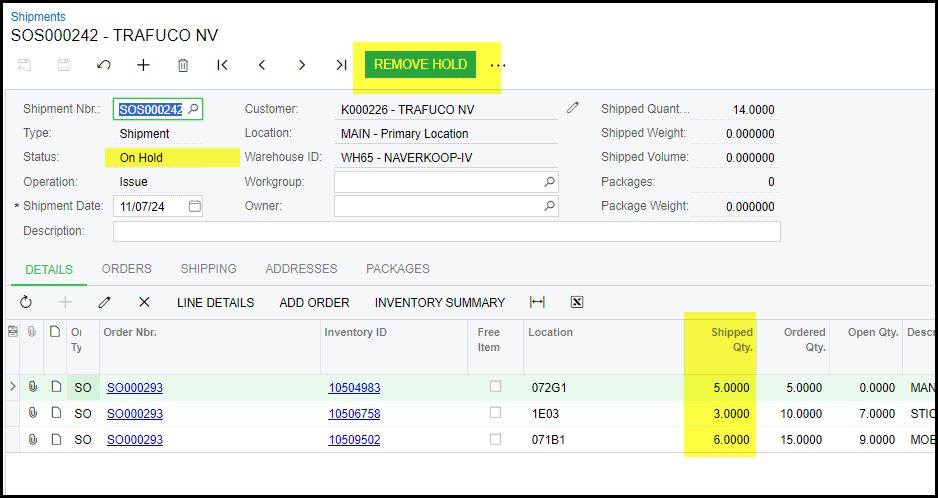
Task: Switch to the ORDERS tab
Action: 127,269
